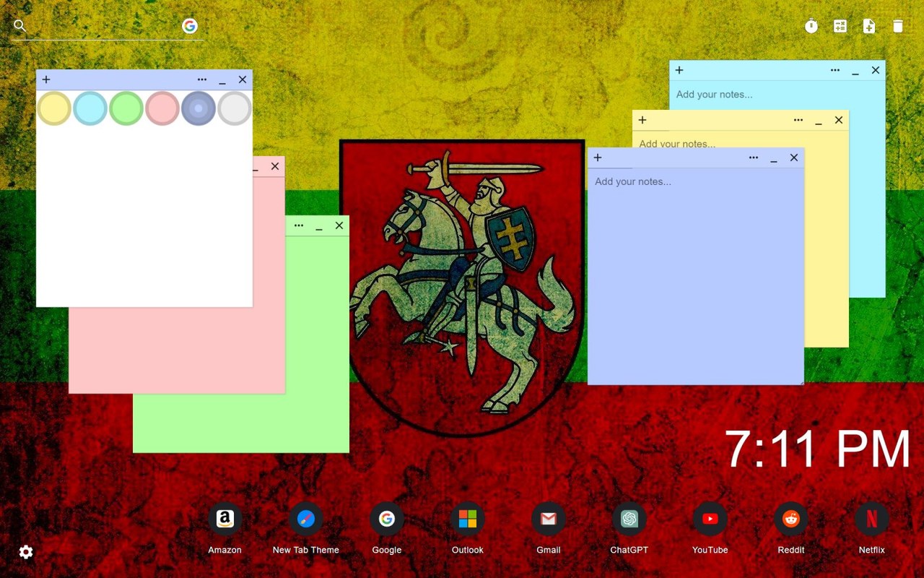
Task: Click into the lavender note text area
Action: 696,276
